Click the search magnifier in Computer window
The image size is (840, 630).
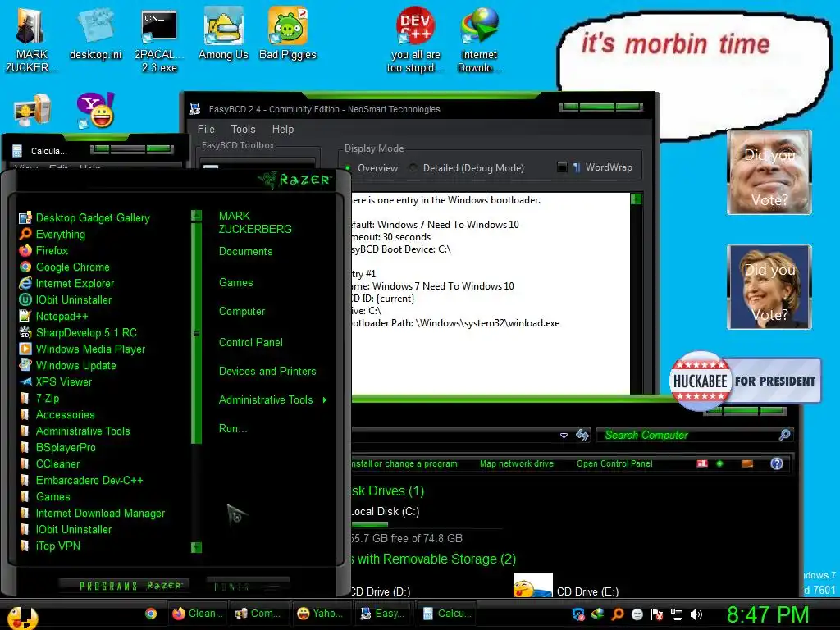point(784,435)
